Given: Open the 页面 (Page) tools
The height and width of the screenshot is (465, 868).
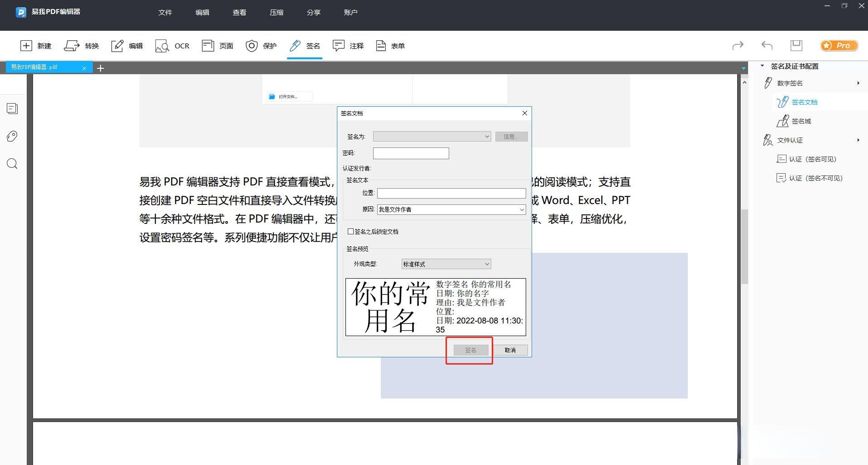Looking at the screenshot, I should pyautogui.click(x=217, y=46).
